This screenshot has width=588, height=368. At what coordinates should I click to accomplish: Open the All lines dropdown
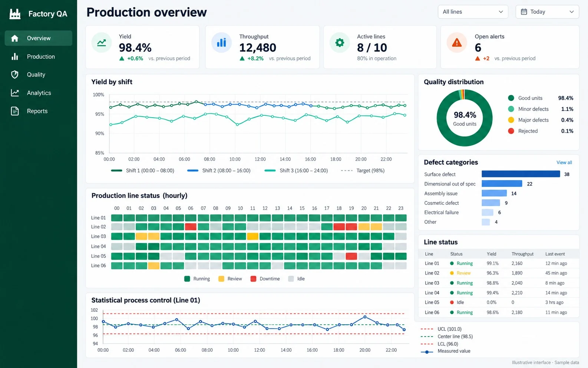pos(473,12)
